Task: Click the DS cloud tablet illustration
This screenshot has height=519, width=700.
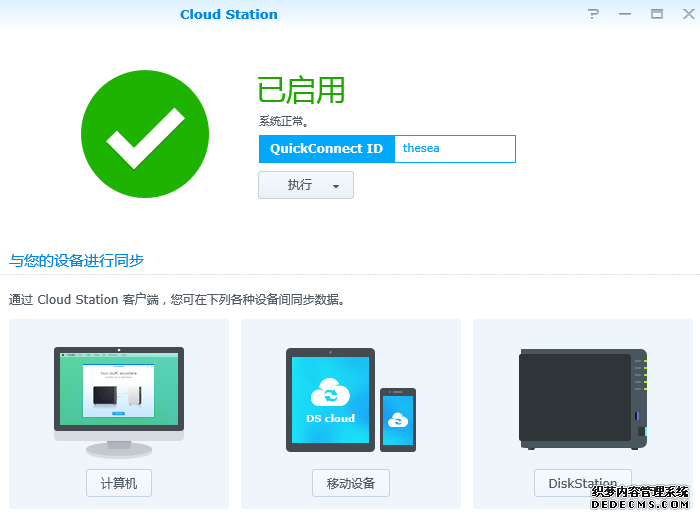Action: (x=330, y=400)
